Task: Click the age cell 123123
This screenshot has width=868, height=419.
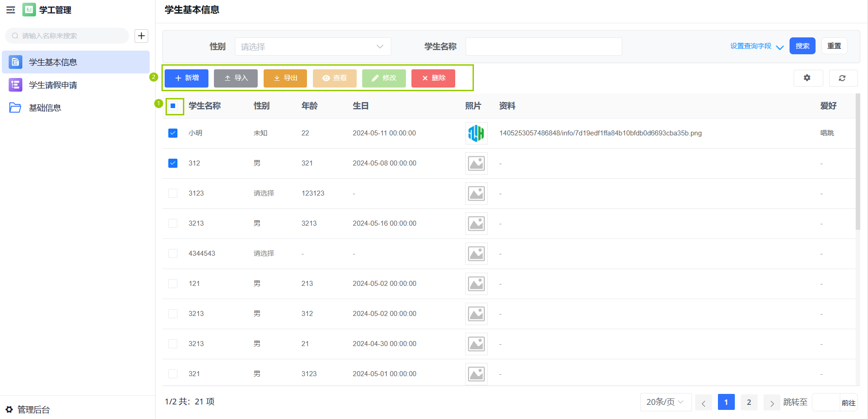Action: point(313,193)
